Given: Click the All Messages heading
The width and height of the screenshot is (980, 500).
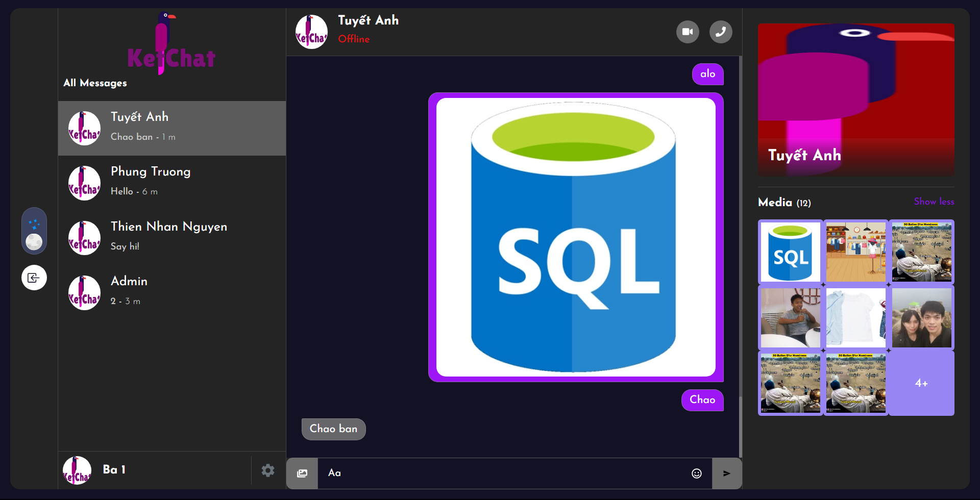Looking at the screenshot, I should tap(95, 83).
